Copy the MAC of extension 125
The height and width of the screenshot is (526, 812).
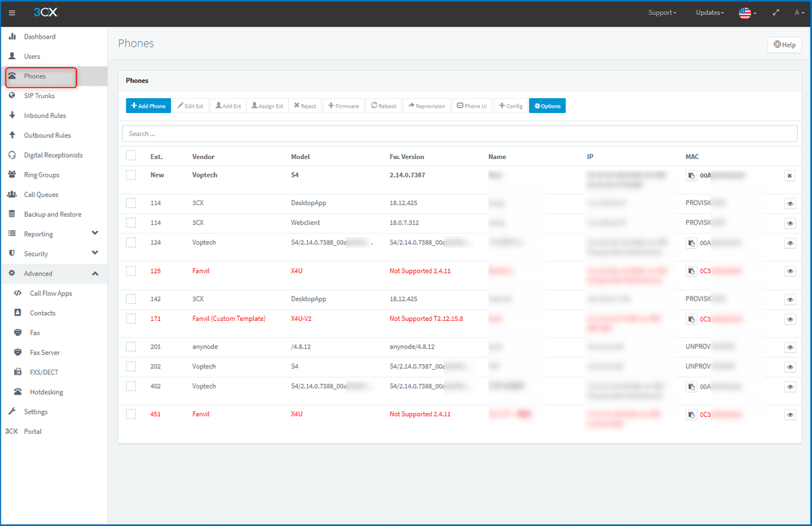click(691, 271)
